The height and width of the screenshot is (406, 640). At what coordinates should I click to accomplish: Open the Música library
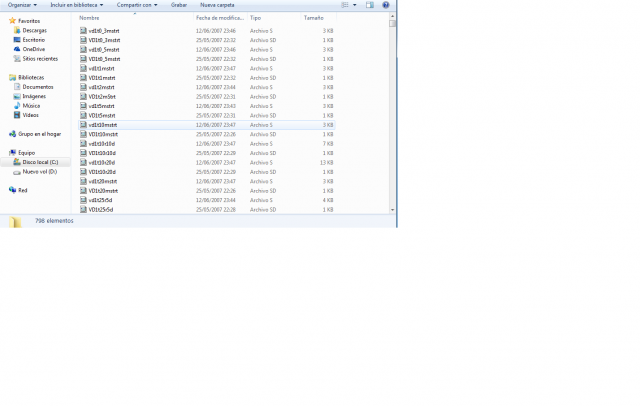point(31,105)
